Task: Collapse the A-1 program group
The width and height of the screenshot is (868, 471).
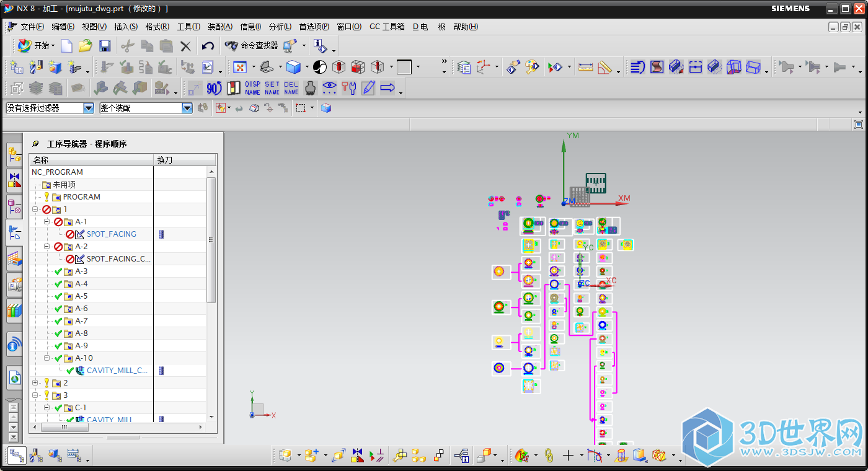Action: pos(46,222)
